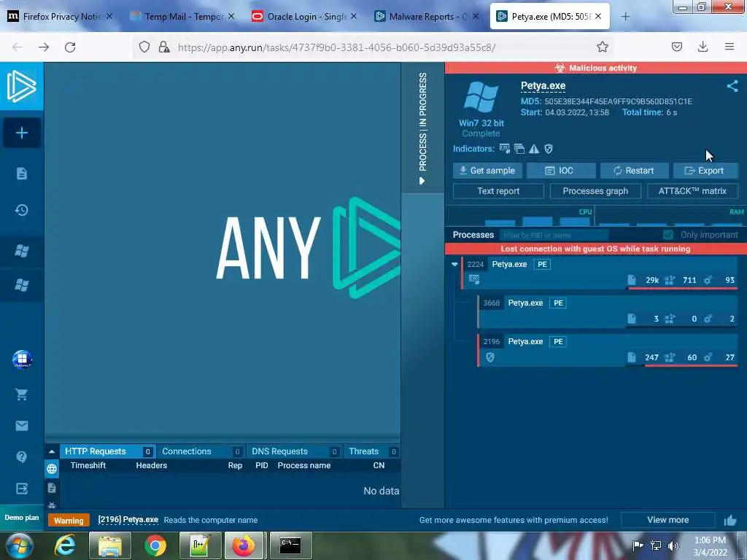Reload the page in Firefox

[x=70, y=47]
